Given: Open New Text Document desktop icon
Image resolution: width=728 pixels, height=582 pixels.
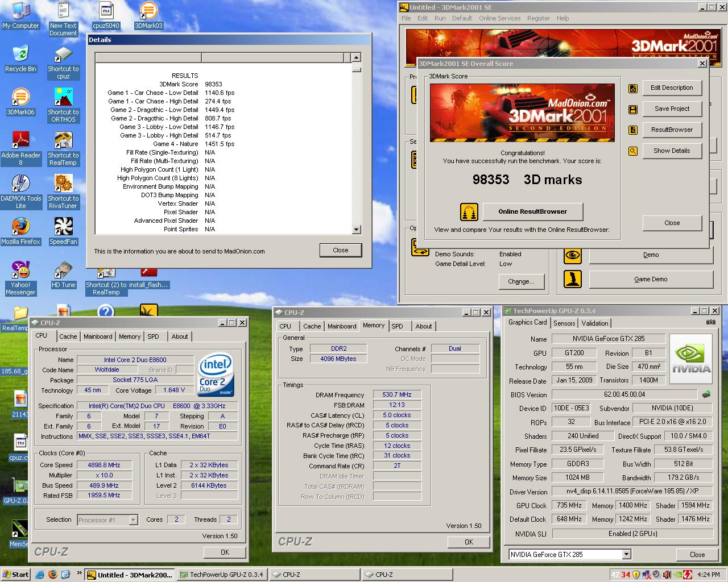Looking at the screenshot, I should click(63, 19).
